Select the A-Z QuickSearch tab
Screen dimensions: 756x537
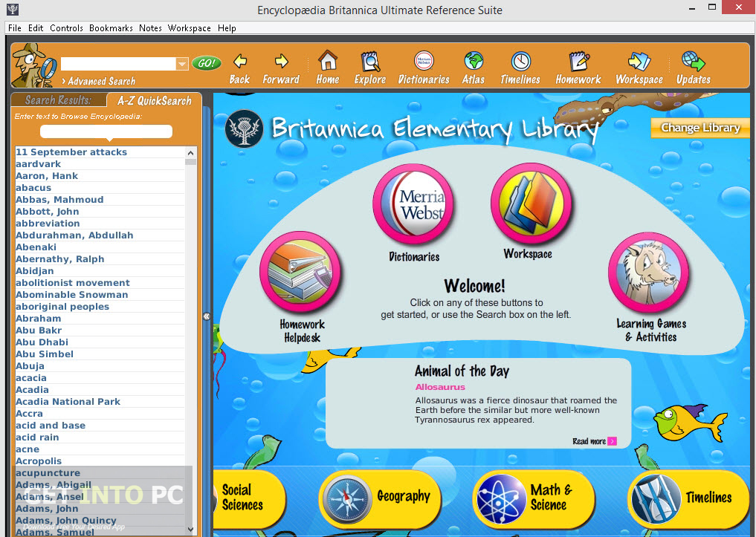(155, 100)
